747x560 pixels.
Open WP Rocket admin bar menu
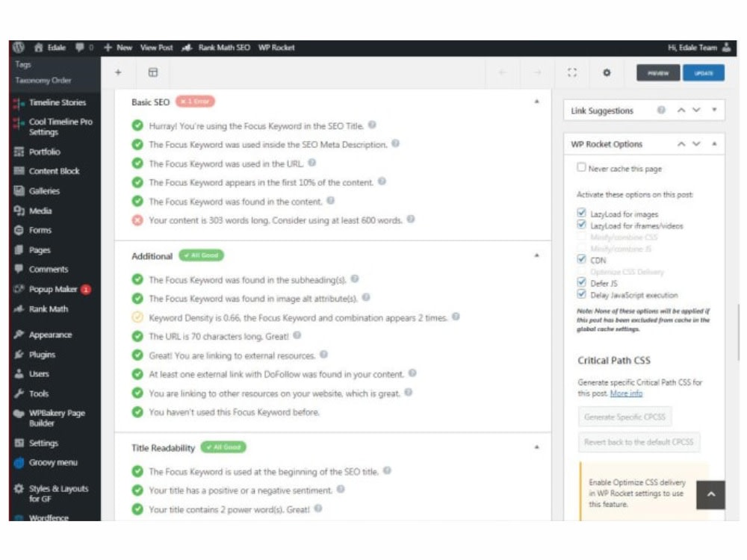click(x=276, y=47)
